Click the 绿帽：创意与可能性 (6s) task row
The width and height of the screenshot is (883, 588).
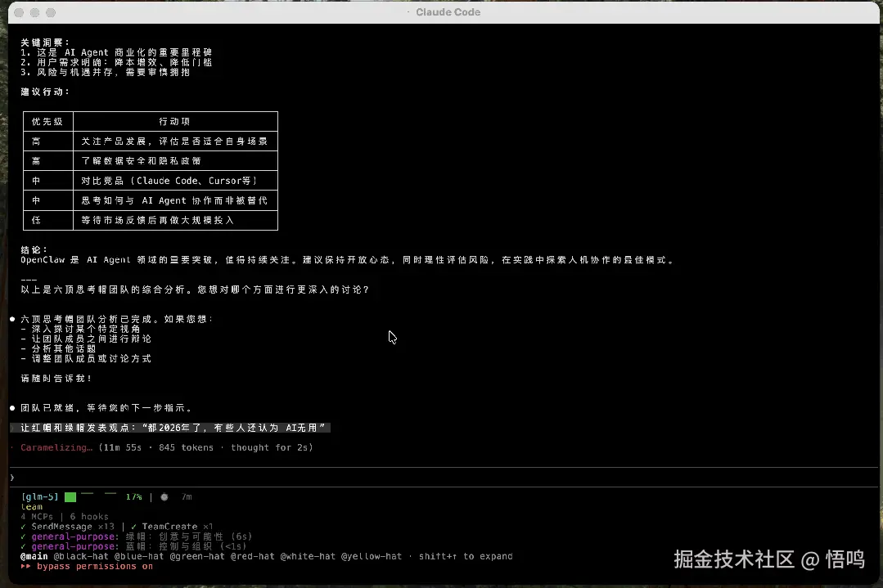[137, 536]
